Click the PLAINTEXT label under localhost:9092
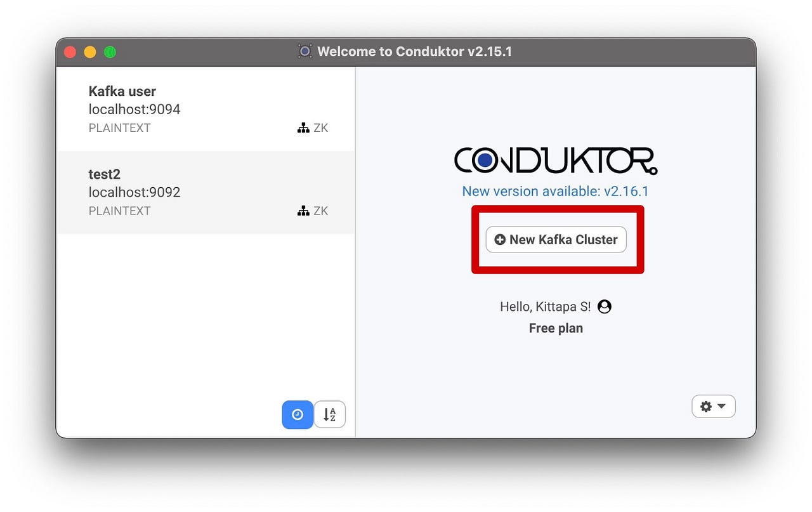Screen dimensions: 812x512 (119, 211)
